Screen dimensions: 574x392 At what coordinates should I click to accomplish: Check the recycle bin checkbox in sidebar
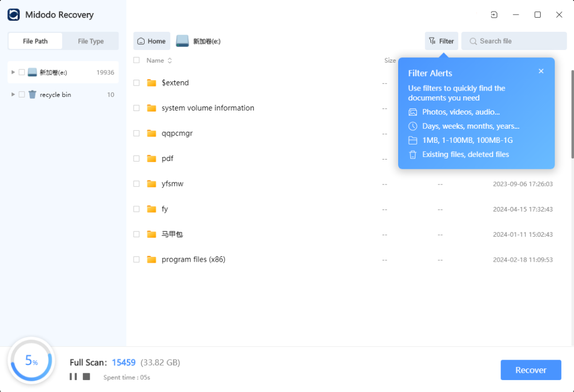pyautogui.click(x=22, y=95)
